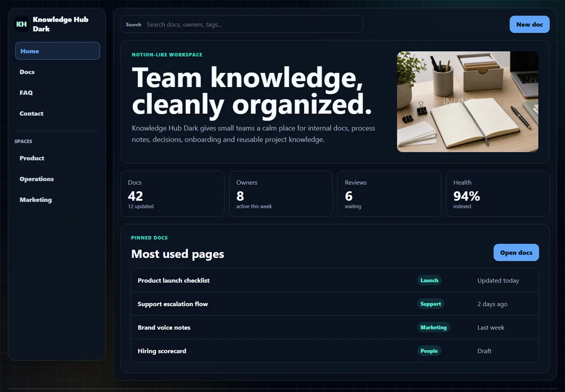Click the 'Updated today' text
565x392 pixels.
498,280
